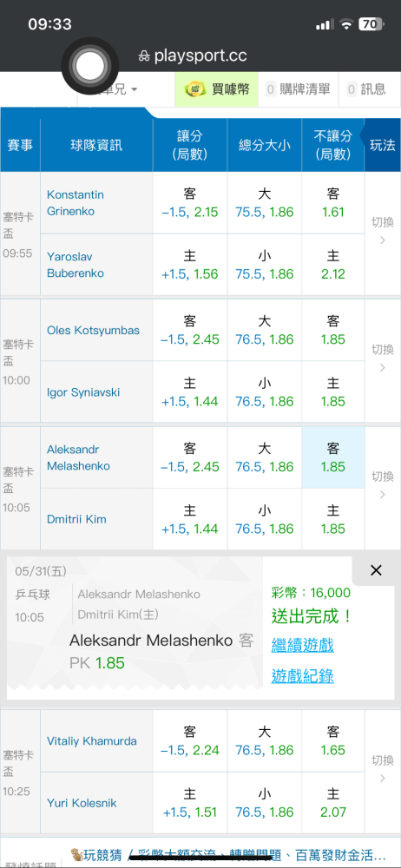Pick 大 76.5 for Khamurda match
This screenshot has height=868, width=401.
click(x=264, y=741)
